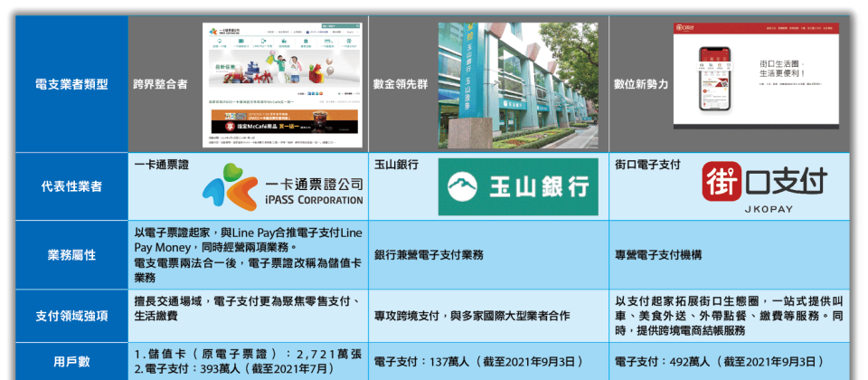
Task: Click the 擅長交通場域 description cell
Action: (x=248, y=316)
